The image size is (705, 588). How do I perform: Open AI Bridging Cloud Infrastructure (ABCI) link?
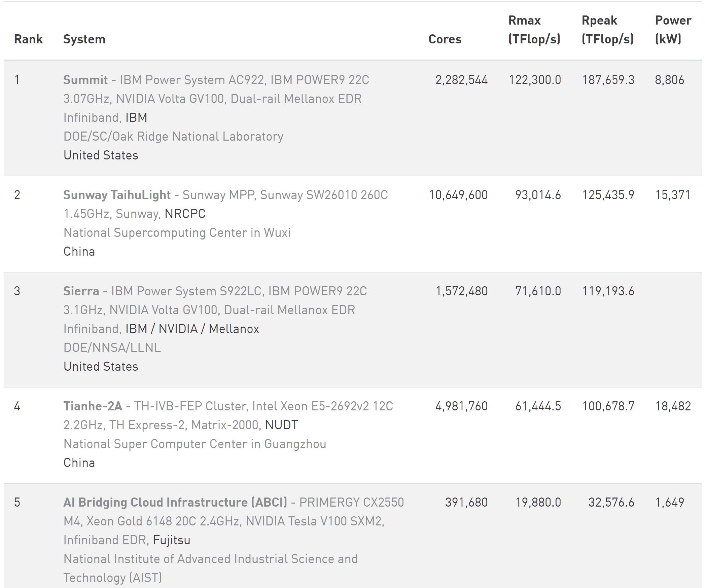click(x=175, y=503)
